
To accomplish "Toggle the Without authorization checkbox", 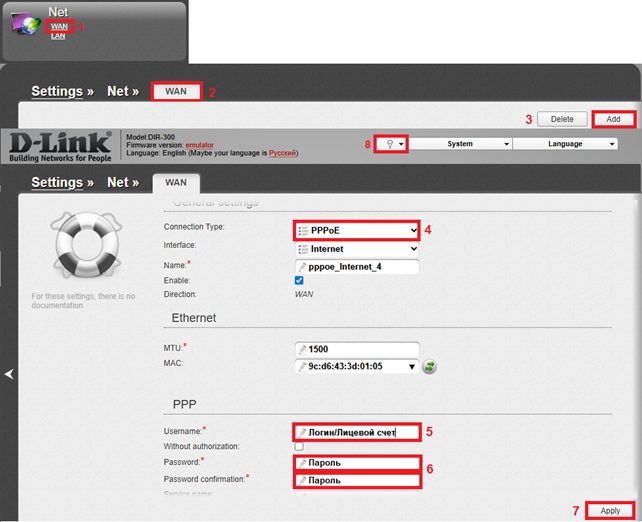I will point(299,446).
